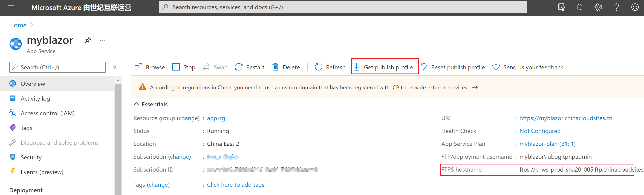Open portal settings gear icon

(598, 7)
